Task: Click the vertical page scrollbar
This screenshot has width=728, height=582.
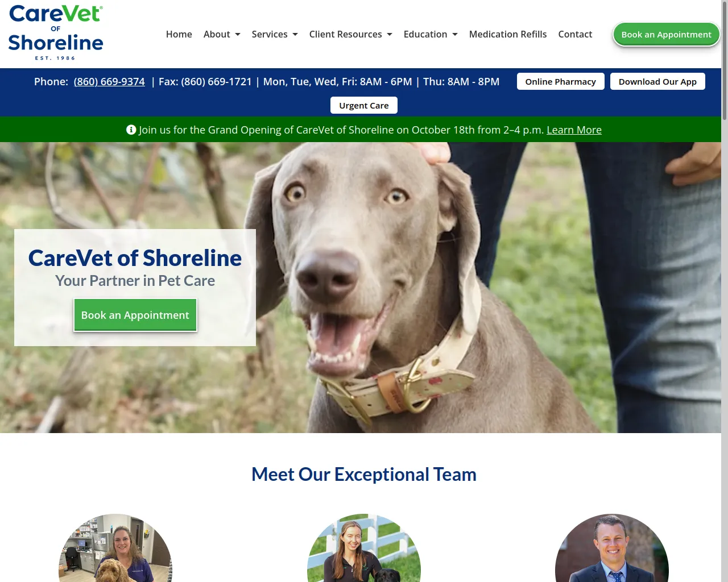Action: [x=725, y=291]
